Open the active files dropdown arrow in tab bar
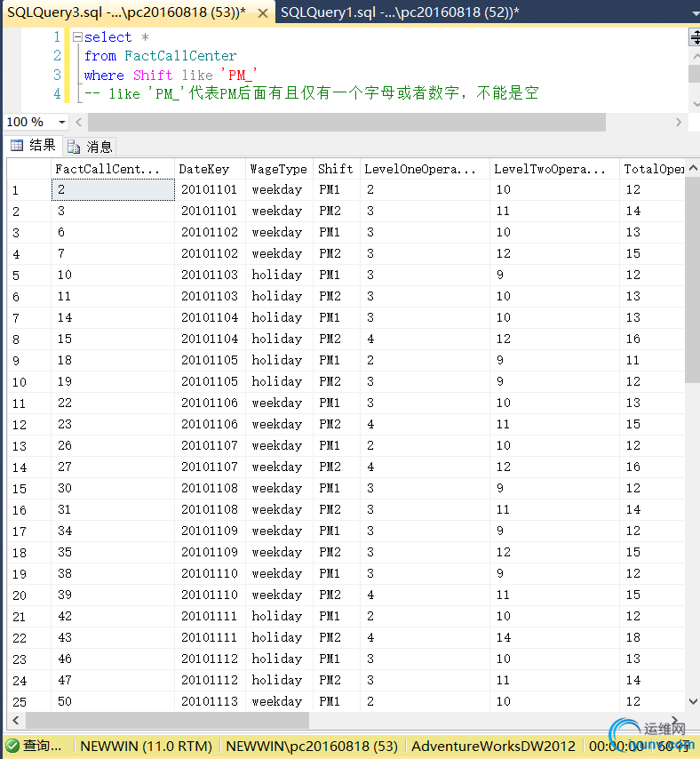This screenshot has width=700, height=759. [695, 13]
